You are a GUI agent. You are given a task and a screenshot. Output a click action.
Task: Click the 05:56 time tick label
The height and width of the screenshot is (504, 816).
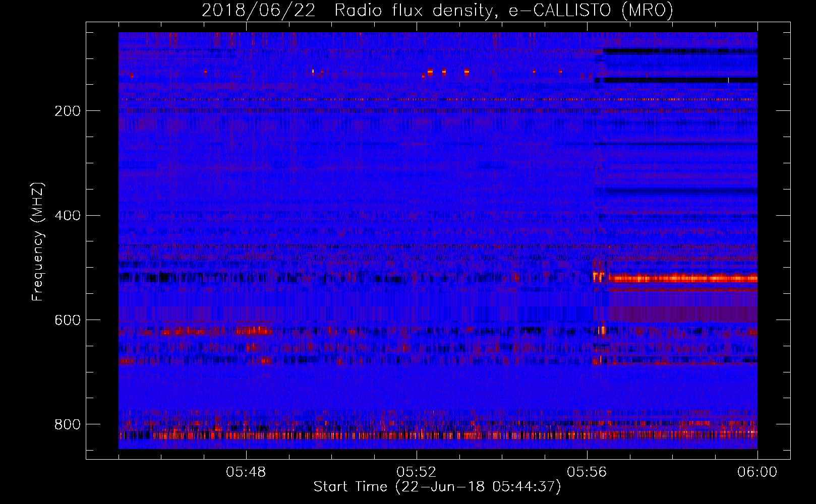point(587,472)
